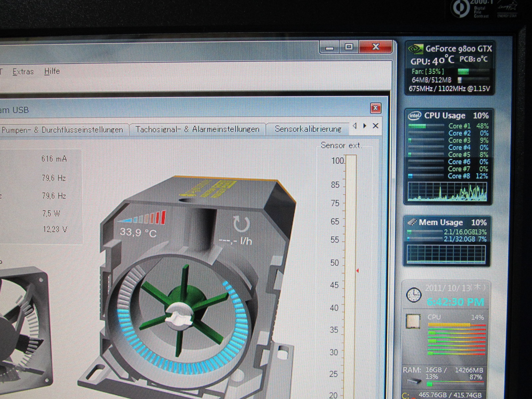Click the Intel logo in CPU Usage gadget
Image resolution: width=532 pixels, height=399 pixels.
point(414,116)
